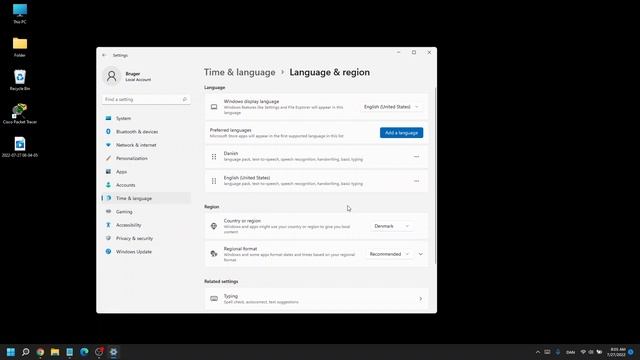Viewport: 640px width, 360px height.
Task: Select Time & language in sidebar
Action: tap(146, 198)
